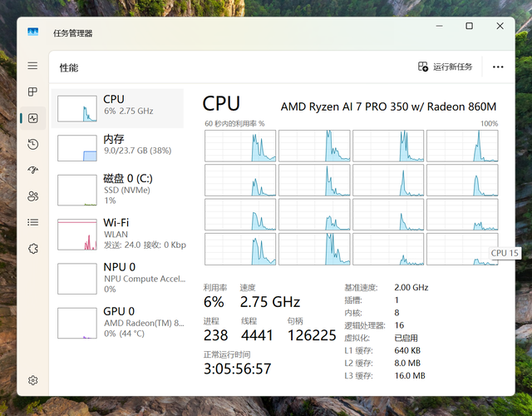Click the memory mini graph thumbnail
The height and width of the screenshot is (416, 532).
click(x=77, y=148)
